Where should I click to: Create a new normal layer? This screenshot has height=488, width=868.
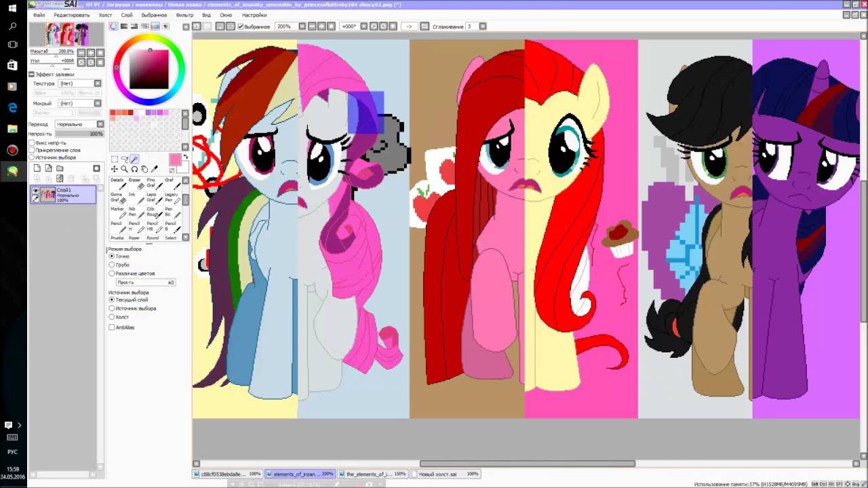(38, 168)
